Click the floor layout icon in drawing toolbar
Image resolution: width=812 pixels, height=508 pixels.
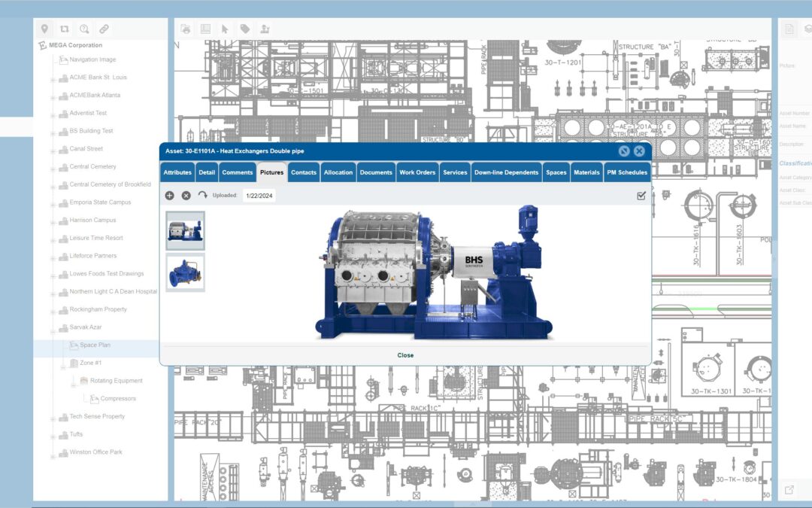205,29
